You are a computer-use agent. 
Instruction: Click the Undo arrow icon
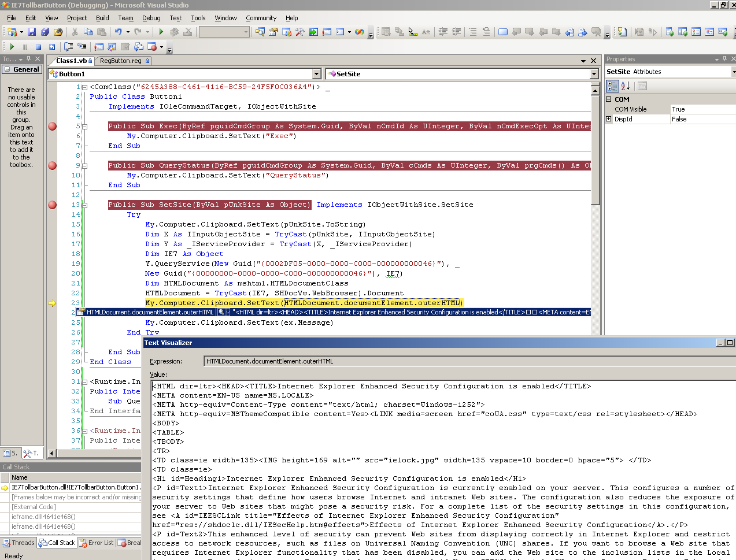coord(119,32)
